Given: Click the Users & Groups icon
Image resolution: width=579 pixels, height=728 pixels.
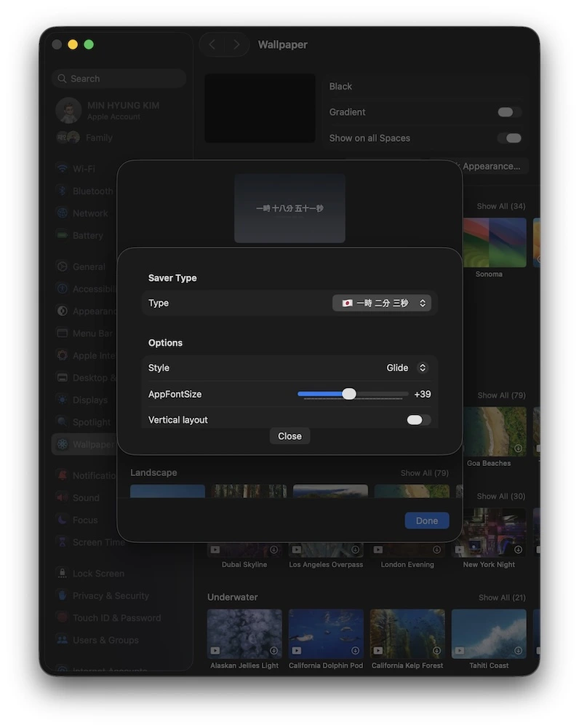Looking at the screenshot, I should tap(63, 640).
